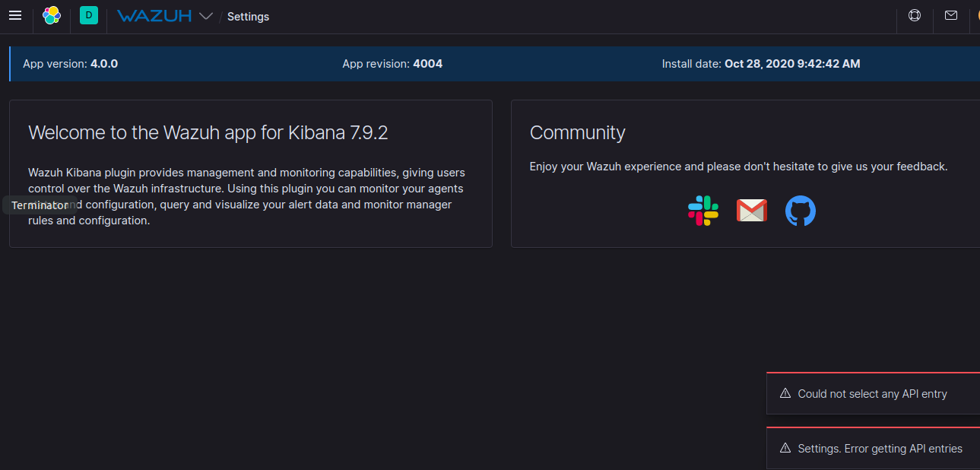Join the Wazuh community via Slack icon
980x470 pixels.
coord(702,211)
